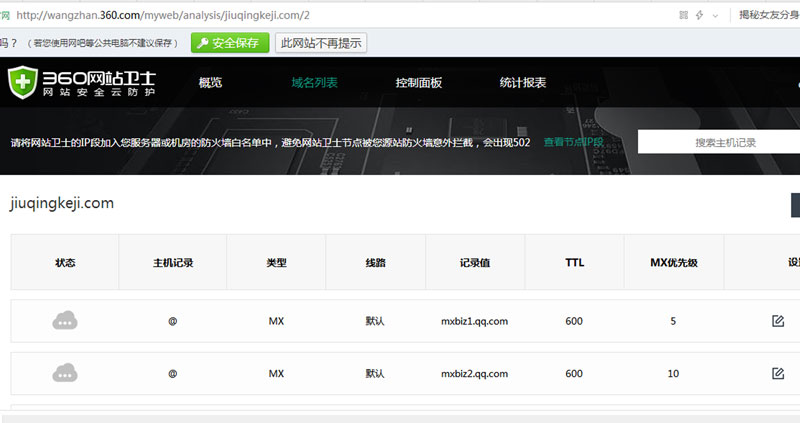Edit the mxbiz1.qq.com record
This screenshot has width=800, height=423.
[778, 321]
